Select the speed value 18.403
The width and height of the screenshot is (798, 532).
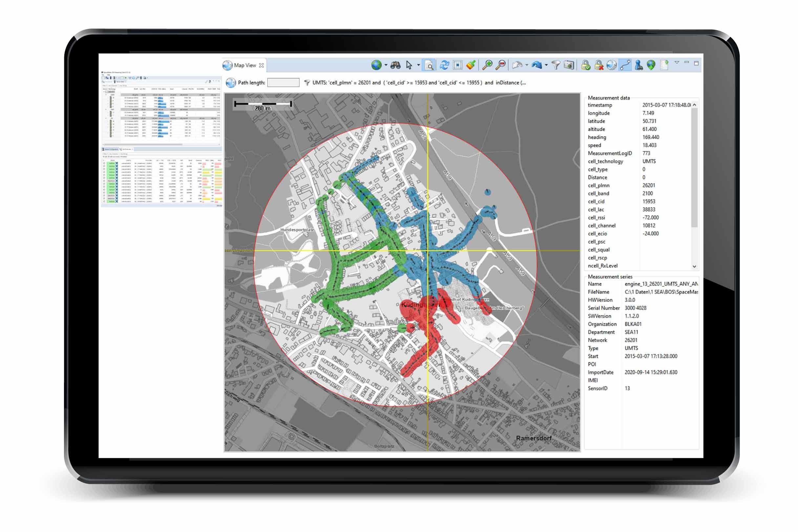[x=649, y=145]
